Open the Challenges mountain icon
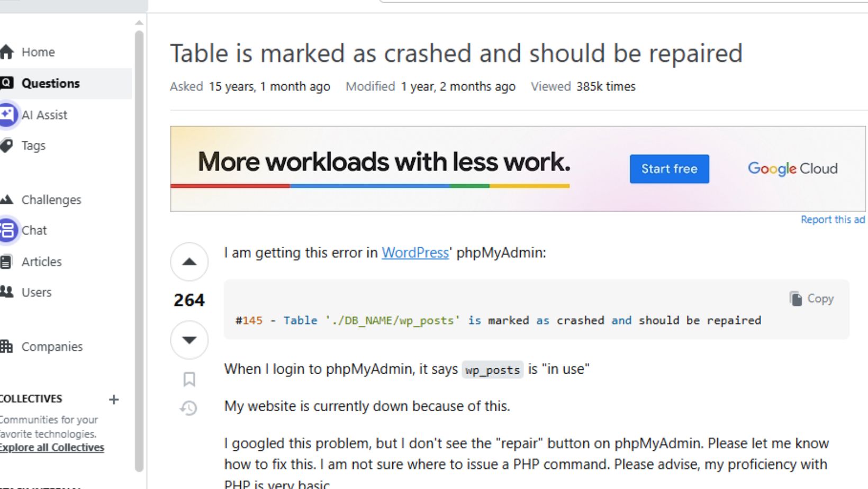 6,200
